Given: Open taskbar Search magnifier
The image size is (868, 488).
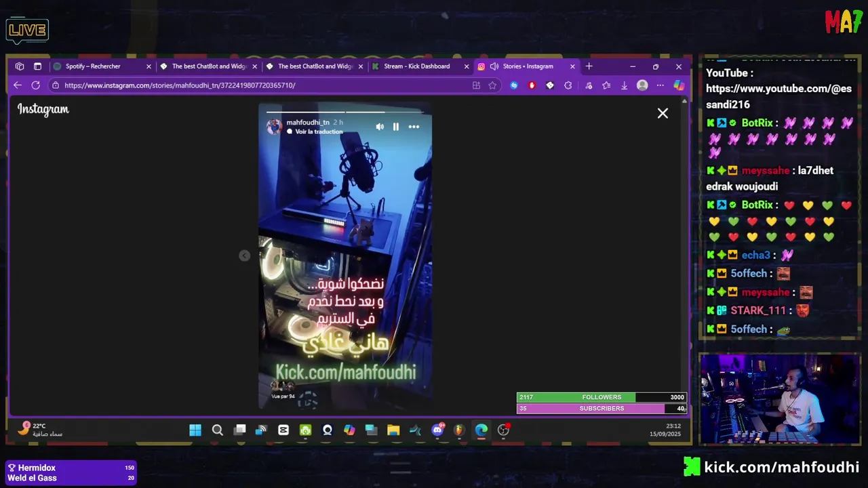Looking at the screenshot, I should coord(218,430).
